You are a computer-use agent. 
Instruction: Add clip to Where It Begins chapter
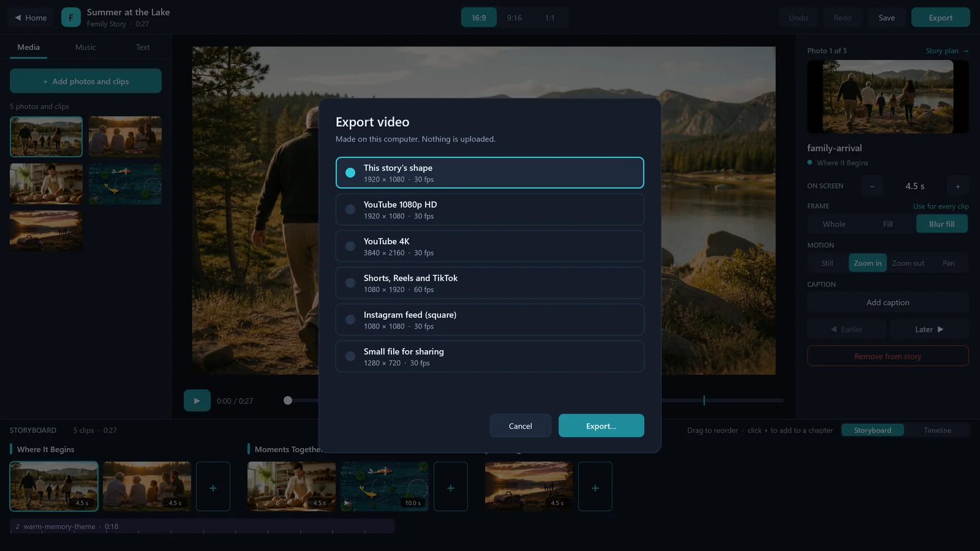tap(213, 487)
